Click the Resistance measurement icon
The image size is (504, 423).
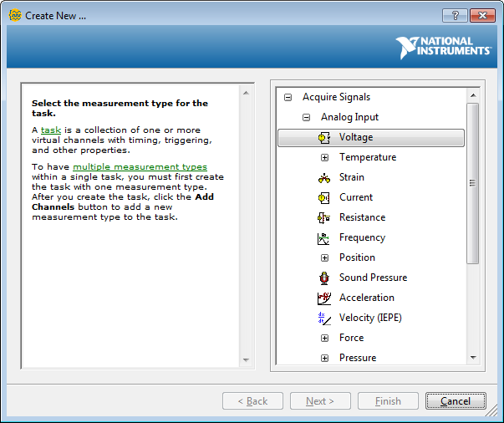click(324, 218)
